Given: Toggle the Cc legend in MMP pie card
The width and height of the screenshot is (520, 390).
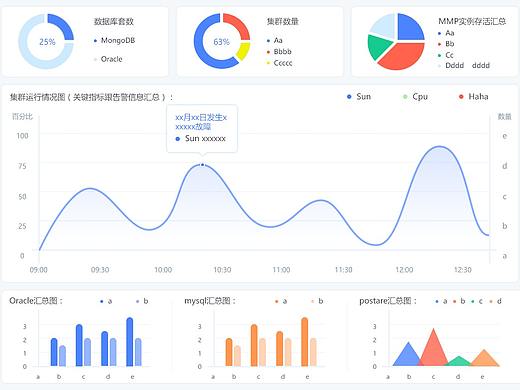Looking at the screenshot, I should (x=446, y=55).
